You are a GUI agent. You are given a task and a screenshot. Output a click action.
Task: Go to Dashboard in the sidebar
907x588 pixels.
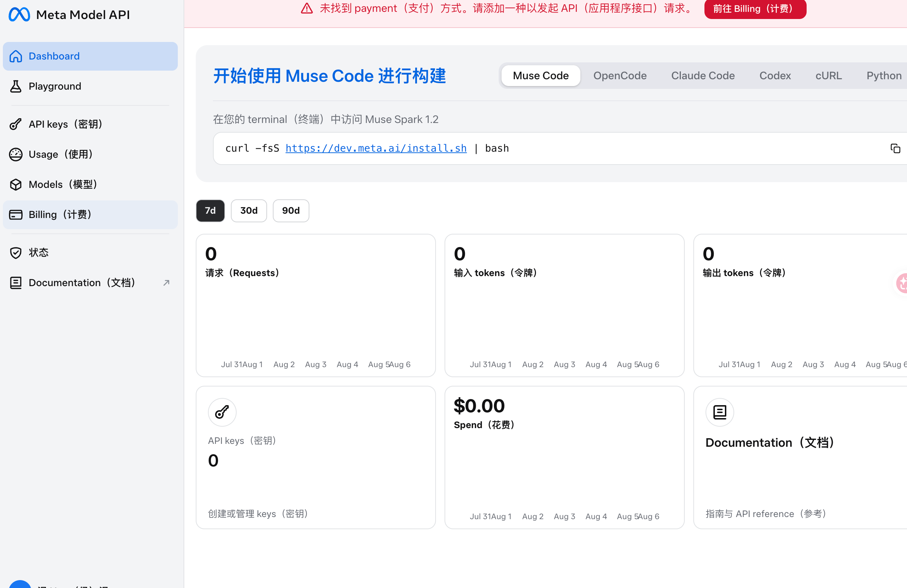tap(90, 56)
